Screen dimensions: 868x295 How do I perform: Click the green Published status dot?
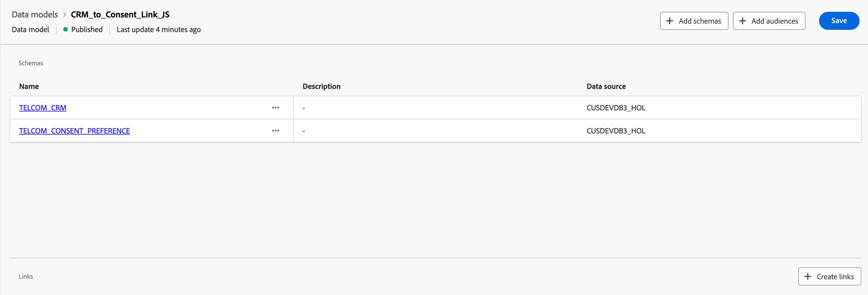pos(65,29)
